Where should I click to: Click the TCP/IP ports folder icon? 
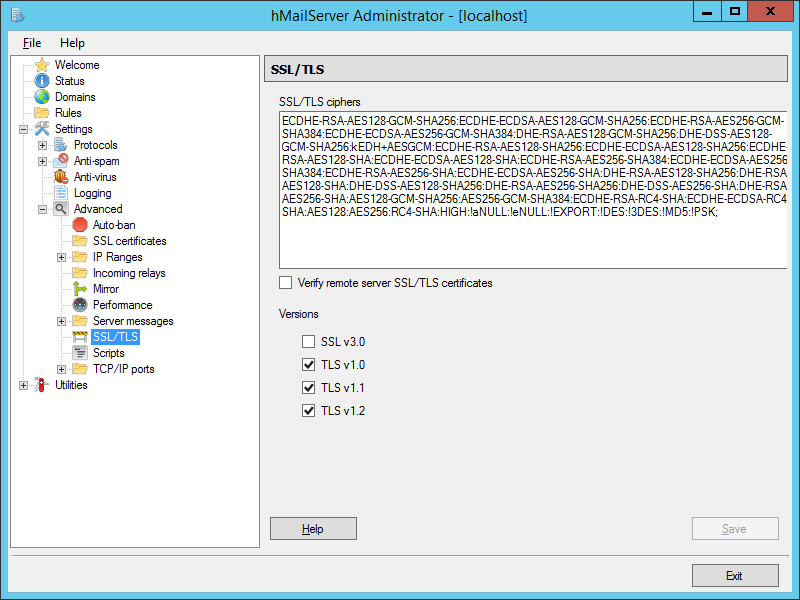point(80,369)
